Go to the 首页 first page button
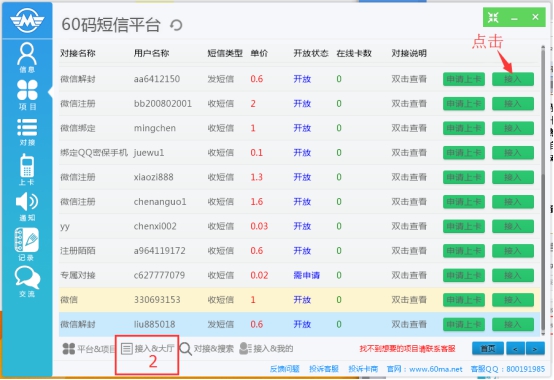The image size is (554, 380). pos(488,349)
